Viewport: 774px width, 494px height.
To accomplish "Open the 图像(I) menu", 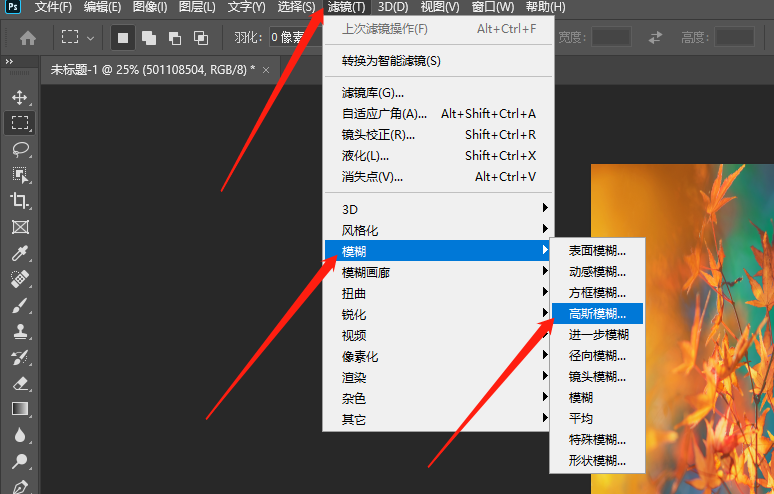I will coord(150,7).
